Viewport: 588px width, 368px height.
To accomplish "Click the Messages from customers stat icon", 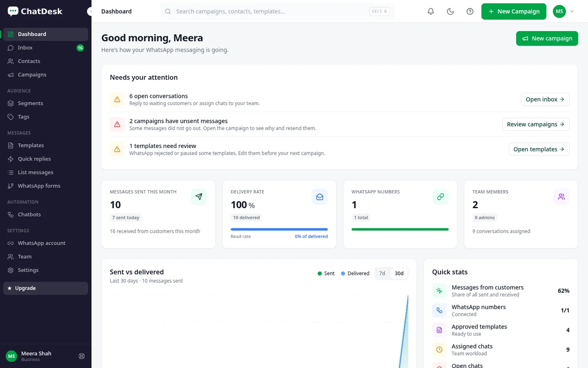I will point(439,291).
